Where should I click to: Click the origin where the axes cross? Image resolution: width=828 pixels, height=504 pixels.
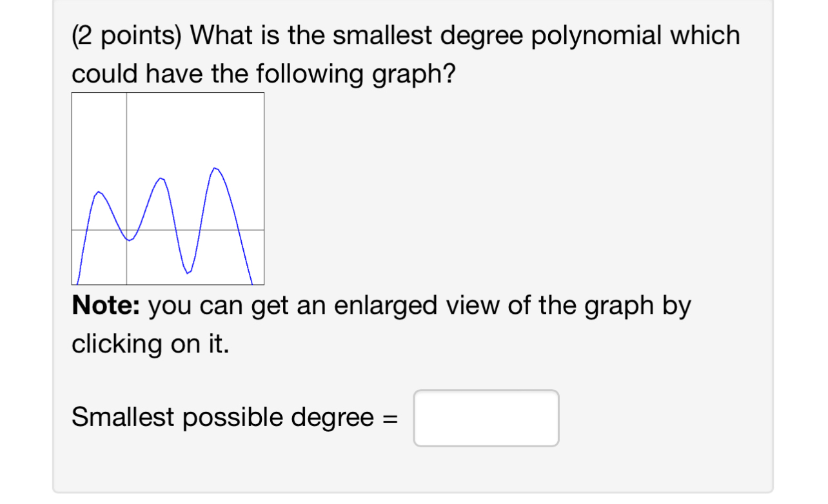[x=126, y=229]
